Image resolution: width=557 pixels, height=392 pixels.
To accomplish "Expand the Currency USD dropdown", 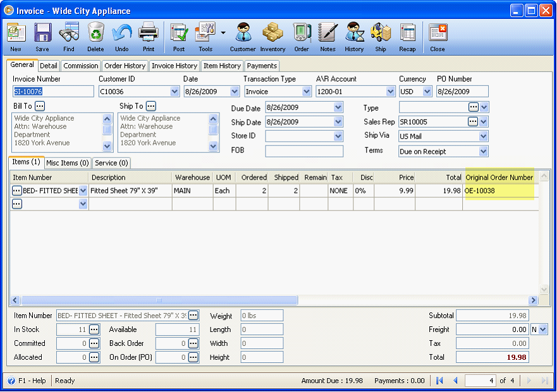I will click(x=427, y=91).
